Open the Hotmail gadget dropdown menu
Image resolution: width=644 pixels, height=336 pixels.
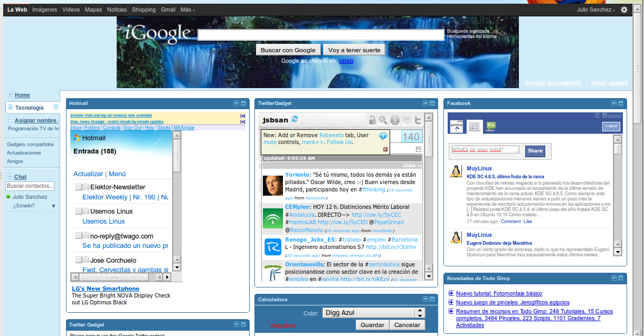point(236,103)
